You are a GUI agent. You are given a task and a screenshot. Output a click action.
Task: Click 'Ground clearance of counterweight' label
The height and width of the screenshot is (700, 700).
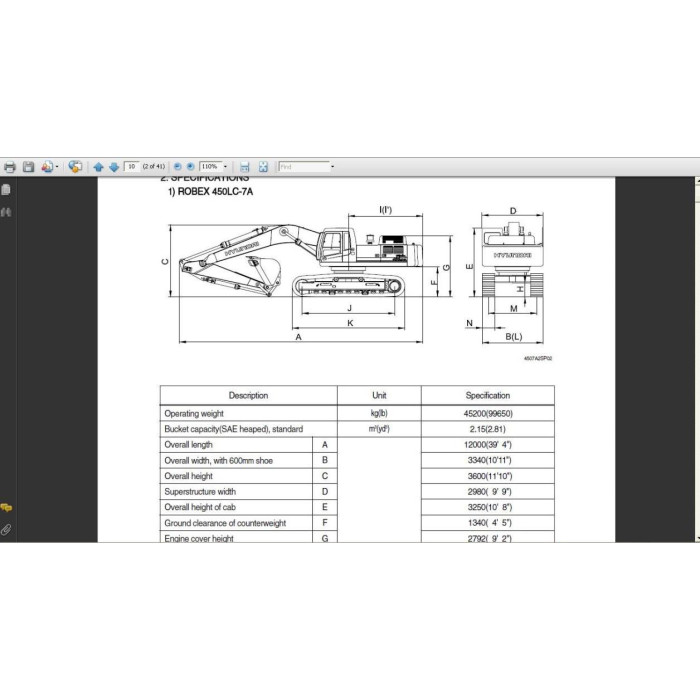click(225, 523)
